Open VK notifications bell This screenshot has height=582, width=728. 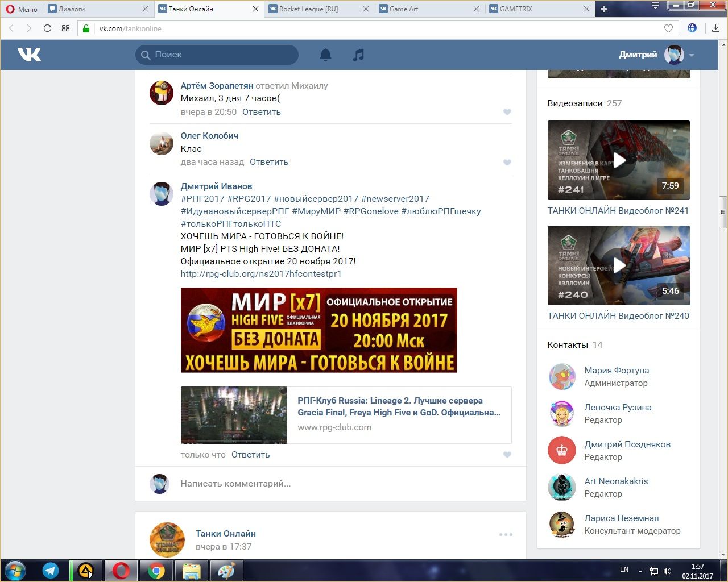[x=325, y=55]
